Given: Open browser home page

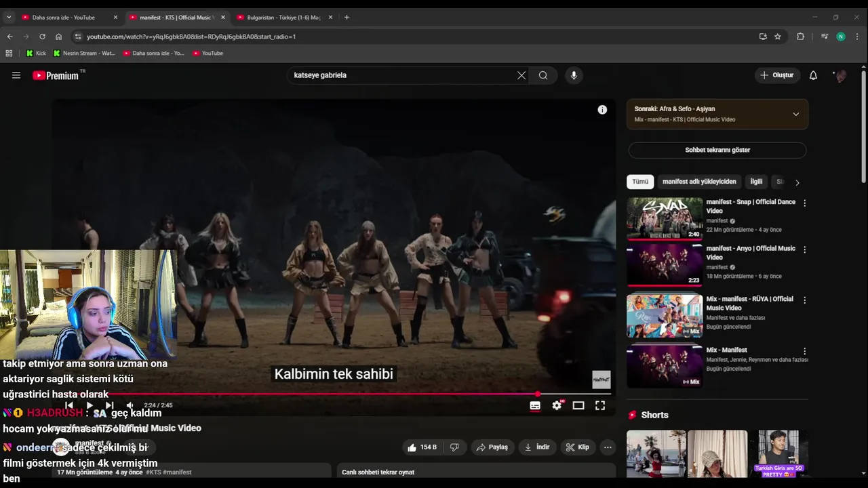Looking at the screenshot, I should 58,37.
